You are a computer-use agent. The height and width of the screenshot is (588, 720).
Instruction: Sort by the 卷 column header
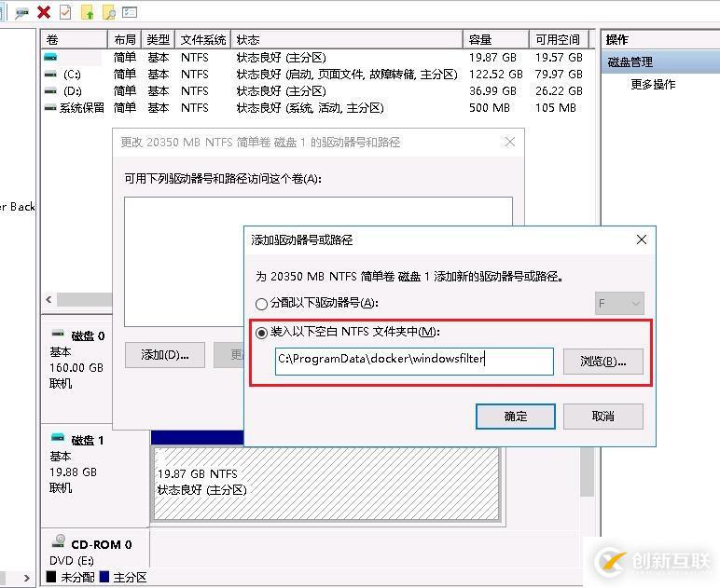(75, 39)
